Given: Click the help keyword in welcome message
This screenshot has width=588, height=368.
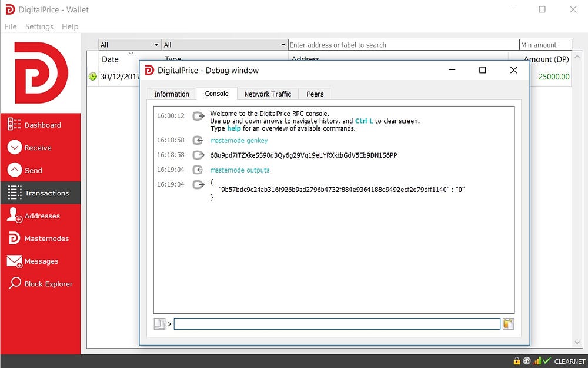Looking at the screenshot, I should pyautogui.click(x=234, y=128).
